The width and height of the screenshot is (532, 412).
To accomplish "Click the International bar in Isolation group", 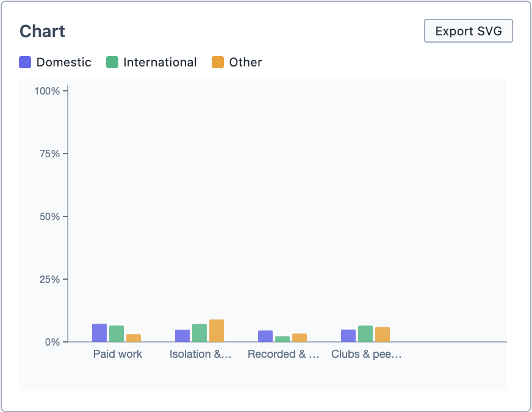I will (199, 333).
